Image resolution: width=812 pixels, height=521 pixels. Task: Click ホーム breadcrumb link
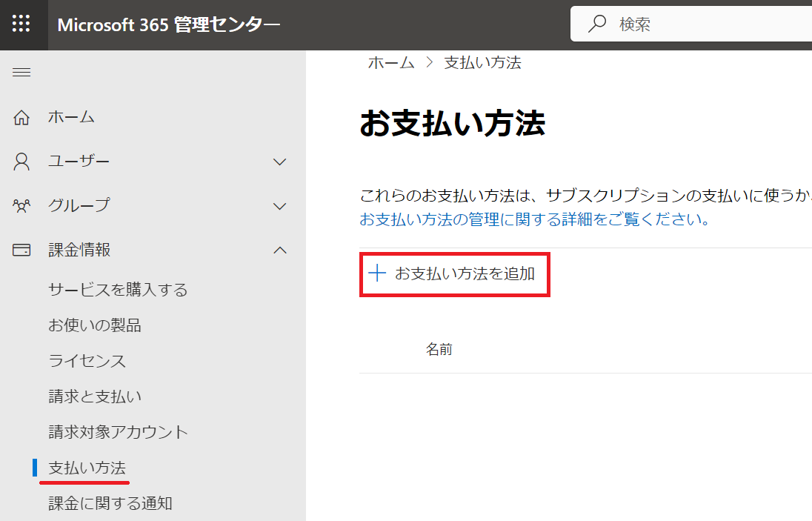pyautogui.click(x=391, y=63)
